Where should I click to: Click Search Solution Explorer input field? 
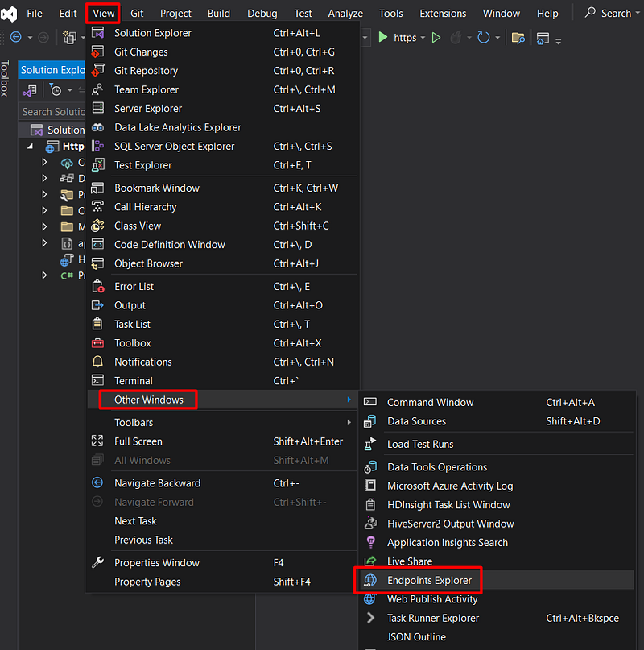pos(52,111)
